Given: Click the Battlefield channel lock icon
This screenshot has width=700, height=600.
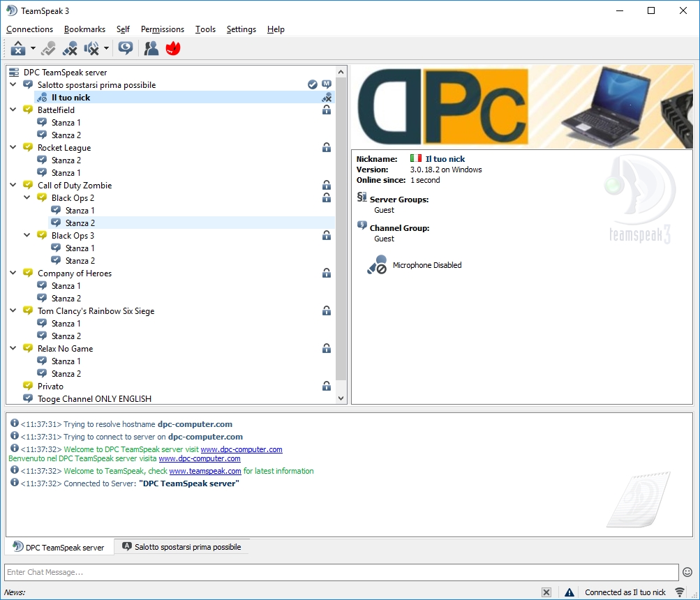Looking at the screenshot, I should tap(326, 110).
